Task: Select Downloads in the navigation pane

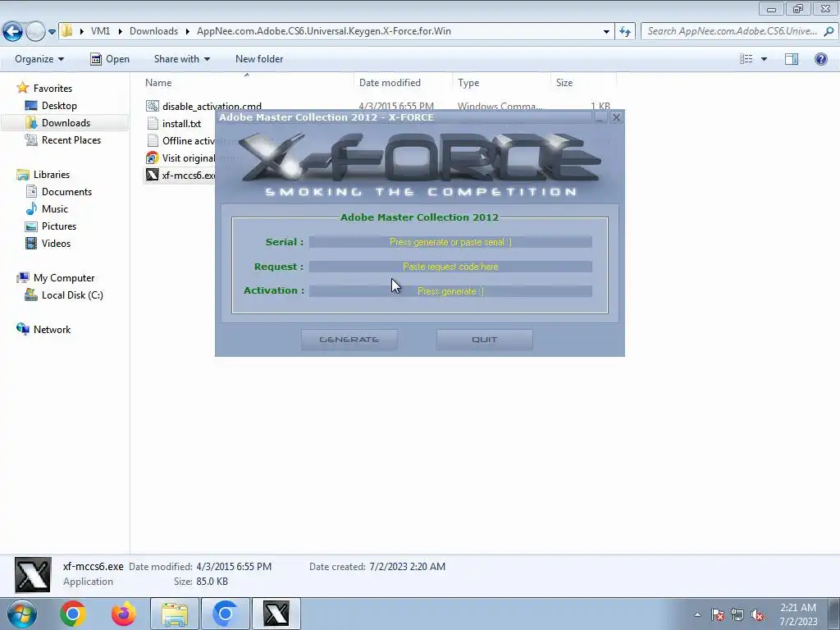Action: pos(66,123)
